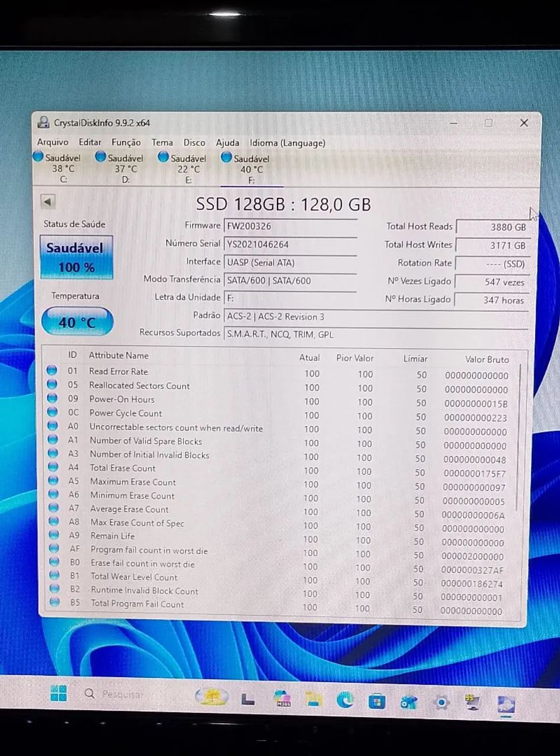Select disk D: health indicator at 37 °C
Image resolution: width=560 pixels, height=756 pixels.
coord(120,168)
